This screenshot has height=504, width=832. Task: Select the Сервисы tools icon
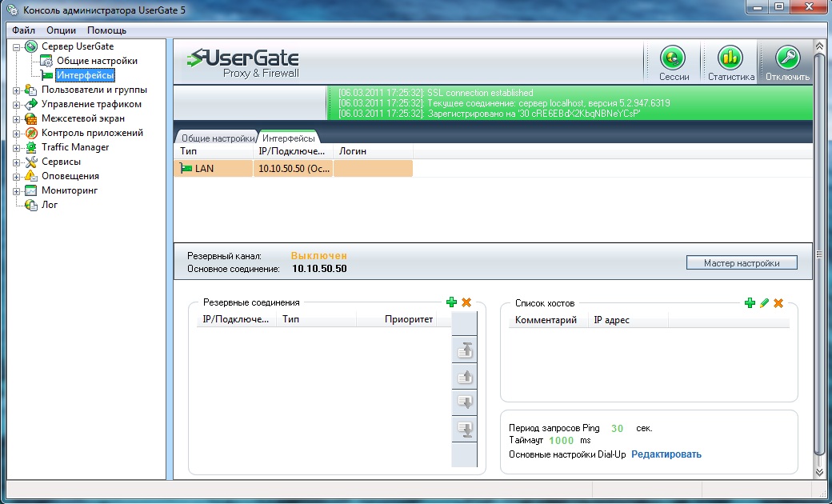coord(31,162)
